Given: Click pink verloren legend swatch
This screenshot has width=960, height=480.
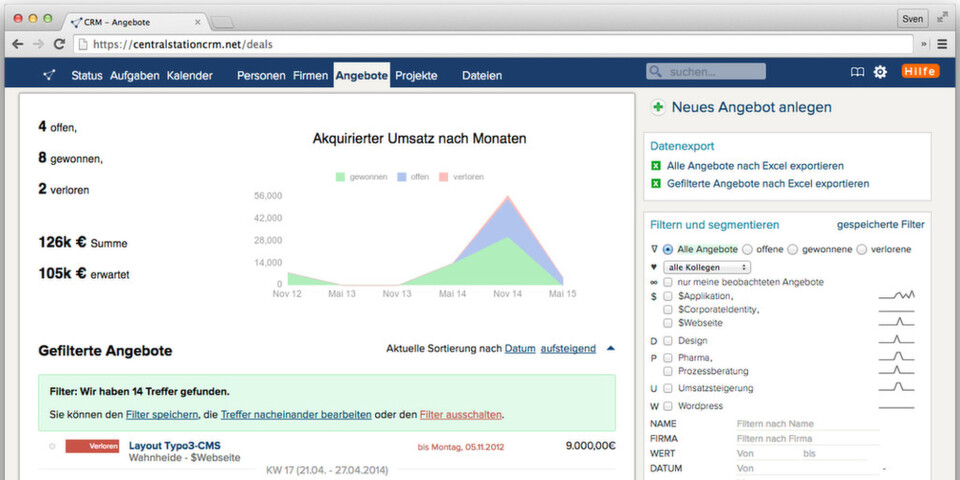Looking at the screenshot, I should click(x=444, y=177).
